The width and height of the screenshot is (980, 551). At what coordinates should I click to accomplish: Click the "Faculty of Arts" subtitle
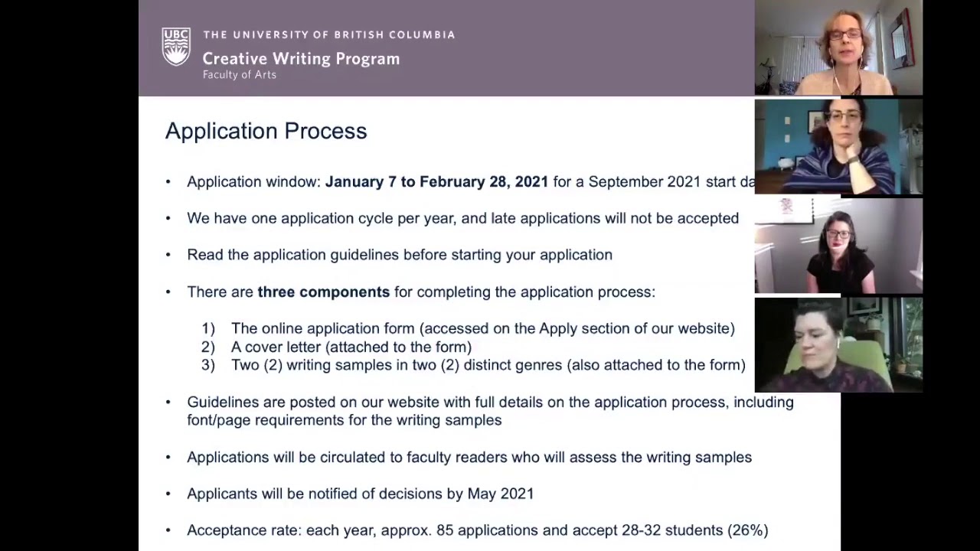click(x=239, y=75)
